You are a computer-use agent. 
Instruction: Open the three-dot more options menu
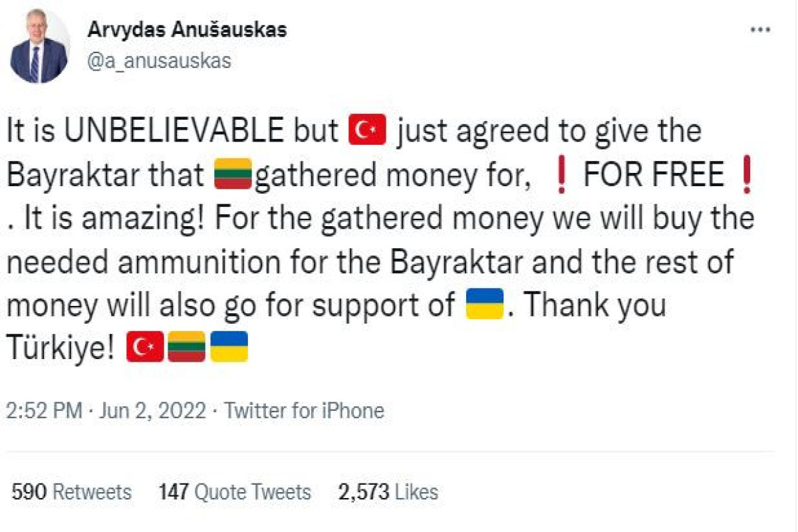pos(760,31)
